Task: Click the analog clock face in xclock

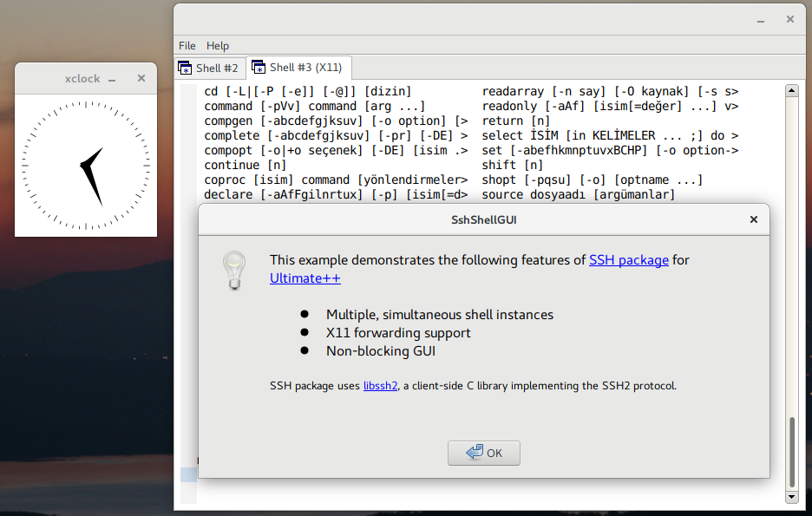Action: pos(86,165)
